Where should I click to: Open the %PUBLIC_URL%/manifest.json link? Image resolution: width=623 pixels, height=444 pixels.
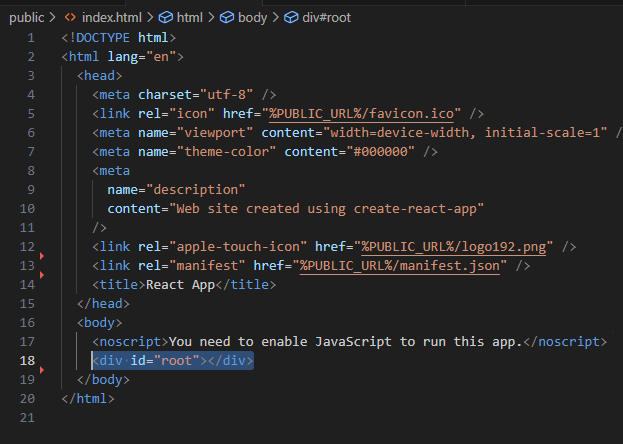tap(399, 266)
